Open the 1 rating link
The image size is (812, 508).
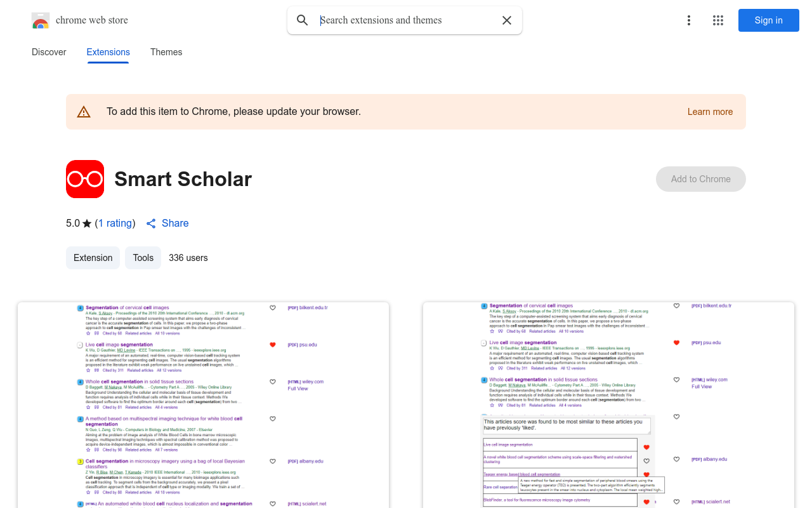click(115, 223)
